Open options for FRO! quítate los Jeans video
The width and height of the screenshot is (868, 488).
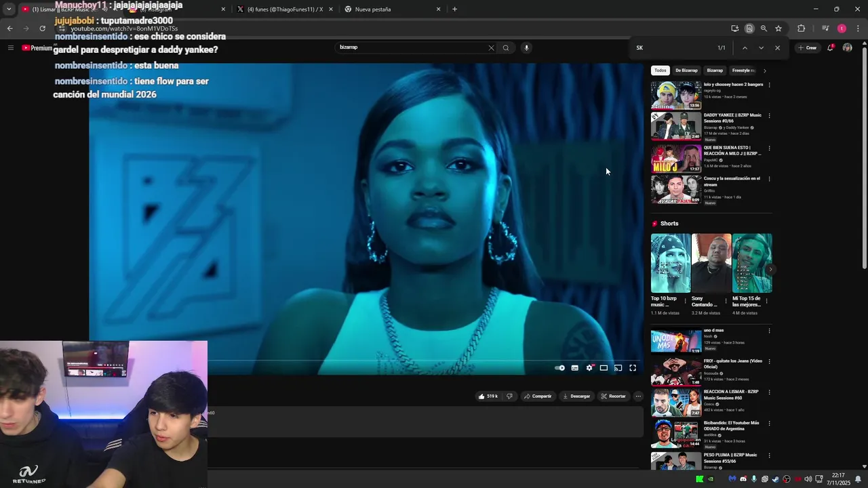[x=769, y=361]
